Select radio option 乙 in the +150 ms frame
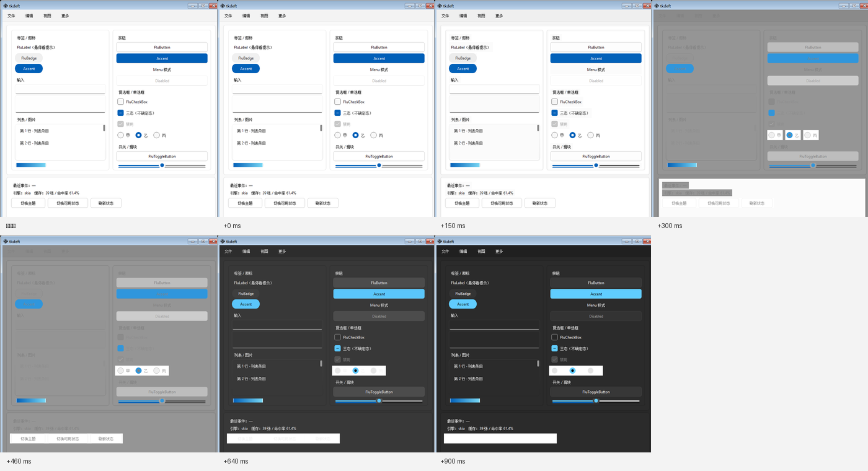Image resolution: width=868 pixels, height=471 pixels. [572, 135]
